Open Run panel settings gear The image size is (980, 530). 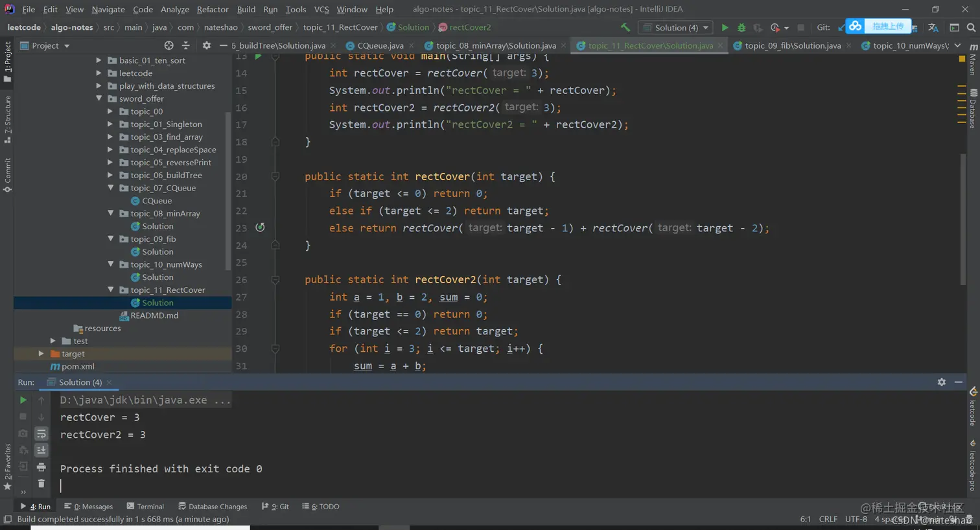click(x=942, y=382)
